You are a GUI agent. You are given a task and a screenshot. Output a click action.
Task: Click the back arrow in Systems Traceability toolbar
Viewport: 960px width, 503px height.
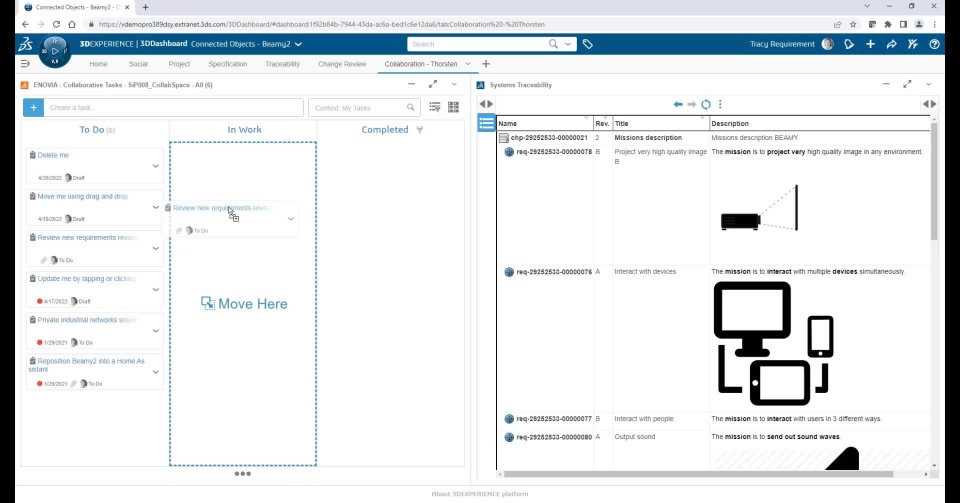(x=678, y=105)
